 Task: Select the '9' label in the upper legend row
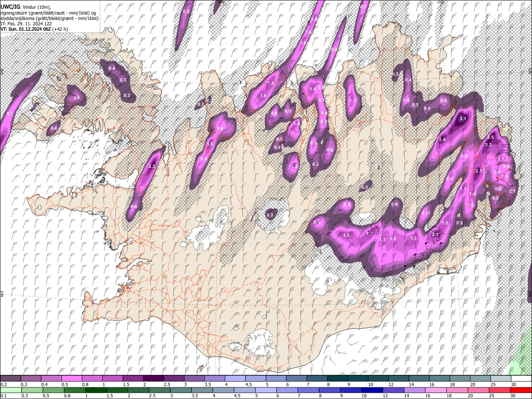point(349,384)
